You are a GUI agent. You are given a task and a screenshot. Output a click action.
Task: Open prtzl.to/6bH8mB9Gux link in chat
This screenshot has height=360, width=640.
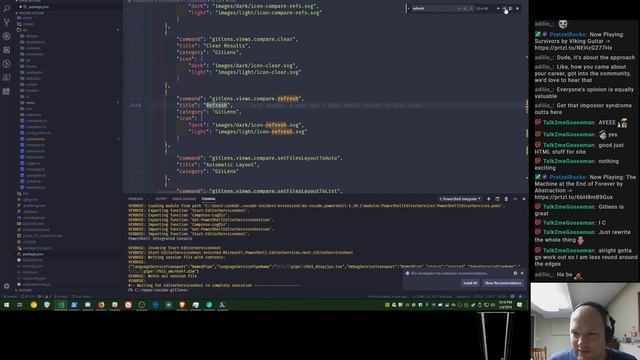click(573, 197)
